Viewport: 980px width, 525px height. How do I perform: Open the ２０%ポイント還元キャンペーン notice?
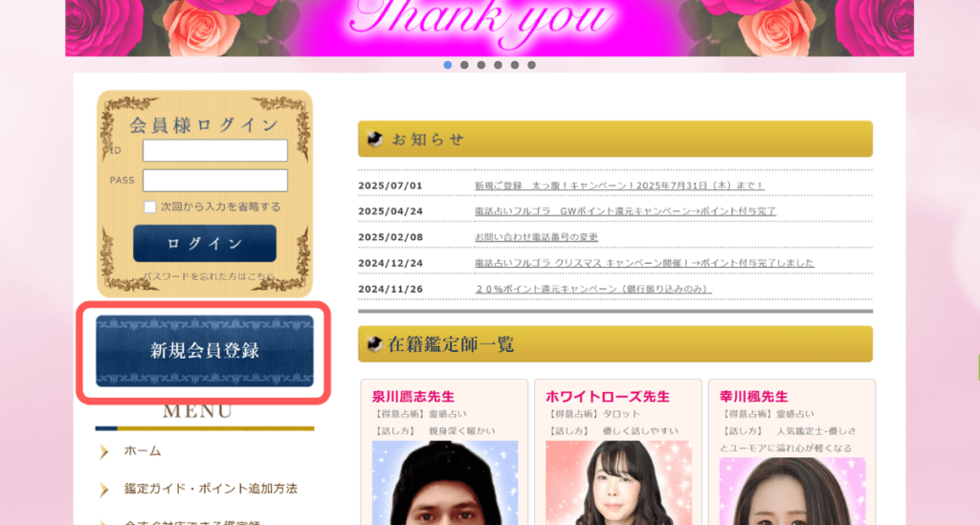(593, 289)
